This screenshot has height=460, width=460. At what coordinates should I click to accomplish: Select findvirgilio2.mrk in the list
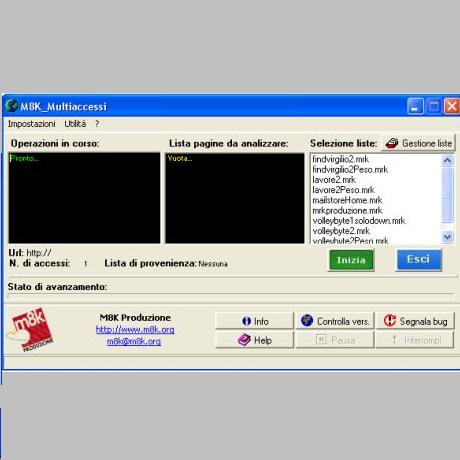(x=341, y=159)
